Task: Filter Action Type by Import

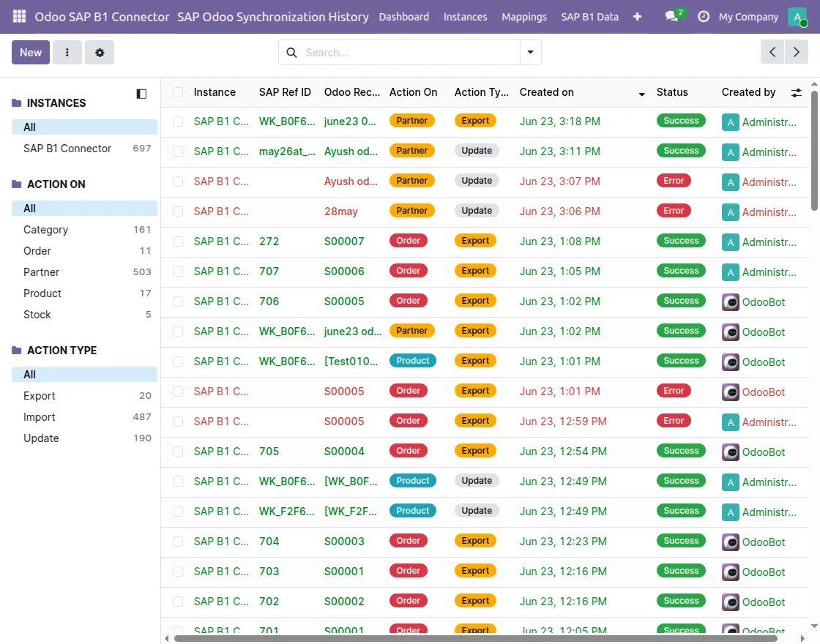Action: coord(84,416)
